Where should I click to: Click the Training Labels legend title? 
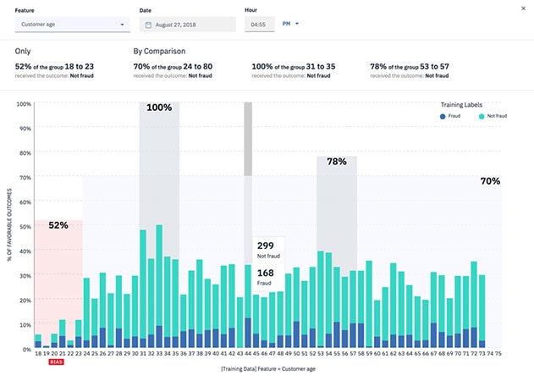click(x=461, y=104)
